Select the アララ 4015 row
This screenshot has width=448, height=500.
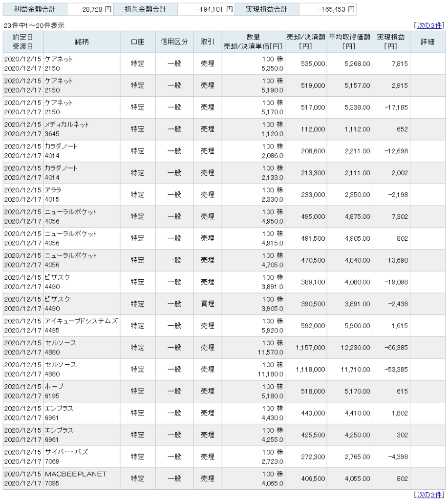pyautogui.click(x=224, y=194)
